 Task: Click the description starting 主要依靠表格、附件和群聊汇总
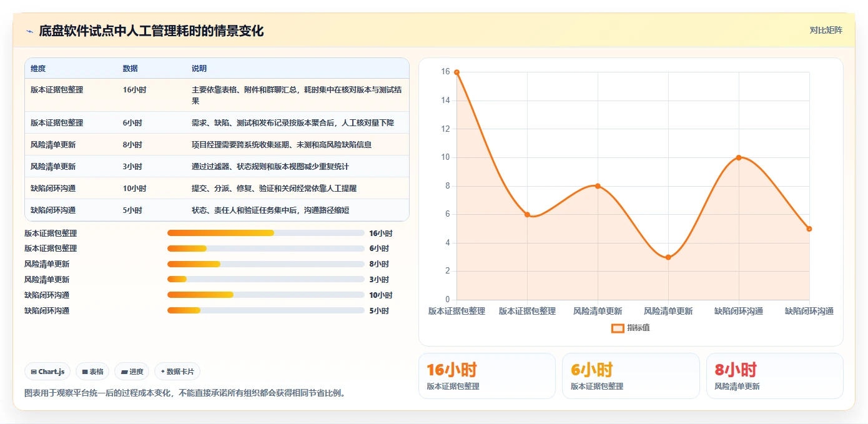[297, 95]
